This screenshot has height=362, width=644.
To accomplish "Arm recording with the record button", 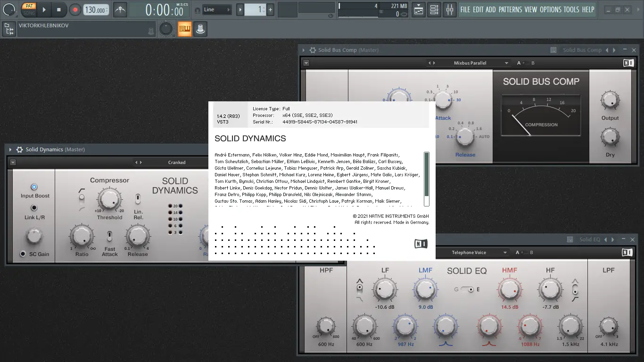I will 75,9.
